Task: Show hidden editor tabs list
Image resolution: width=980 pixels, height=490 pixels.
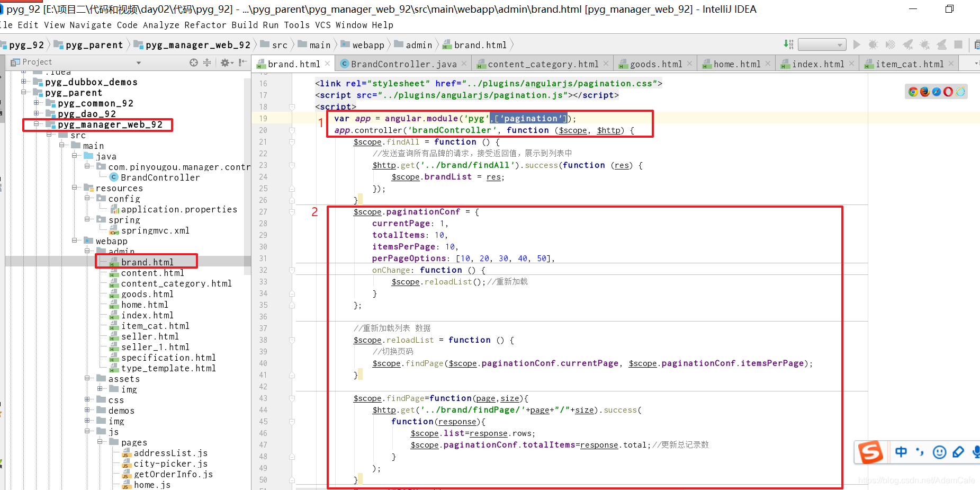Action: click(976, 64)
